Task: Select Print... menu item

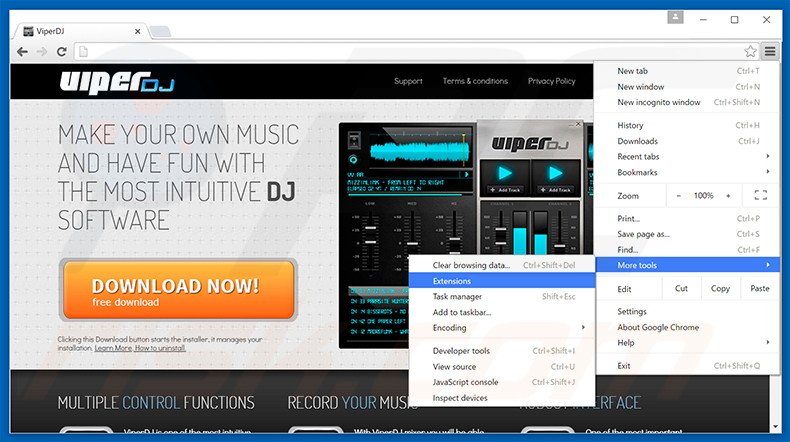Action: click(687, 219)
